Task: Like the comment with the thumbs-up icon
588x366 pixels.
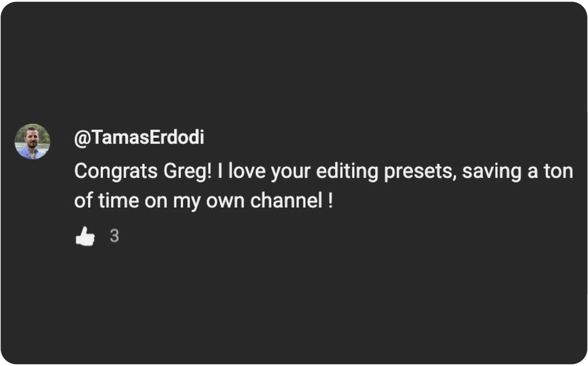Action: (85, 236)
